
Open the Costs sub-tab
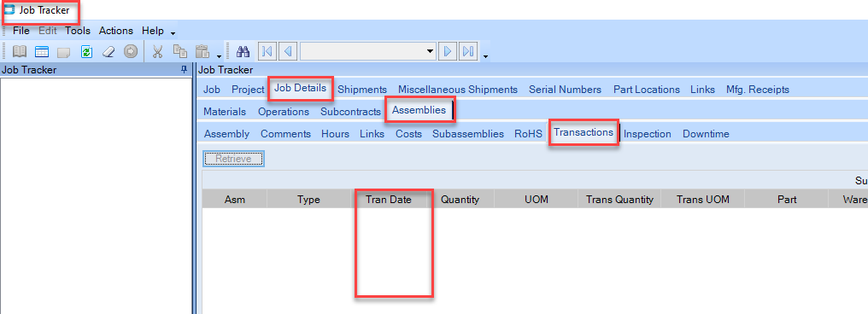click(x=408, y=134)
